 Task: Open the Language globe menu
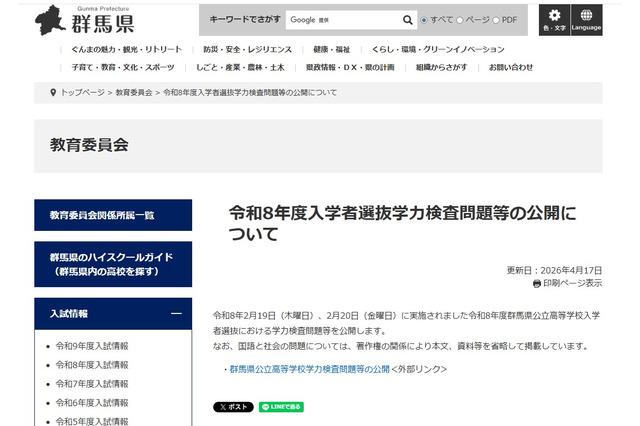point(587,20)
